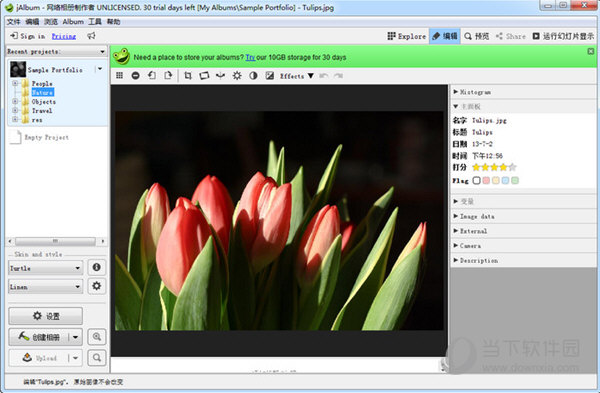The height and width of the screenshot is (393, 600).
Task: Click the rotate left icon
Action: [152, 76]
